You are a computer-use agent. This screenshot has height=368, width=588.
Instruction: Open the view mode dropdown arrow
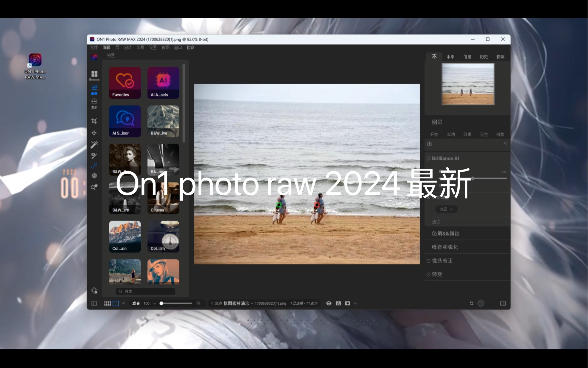click(123, 303)
